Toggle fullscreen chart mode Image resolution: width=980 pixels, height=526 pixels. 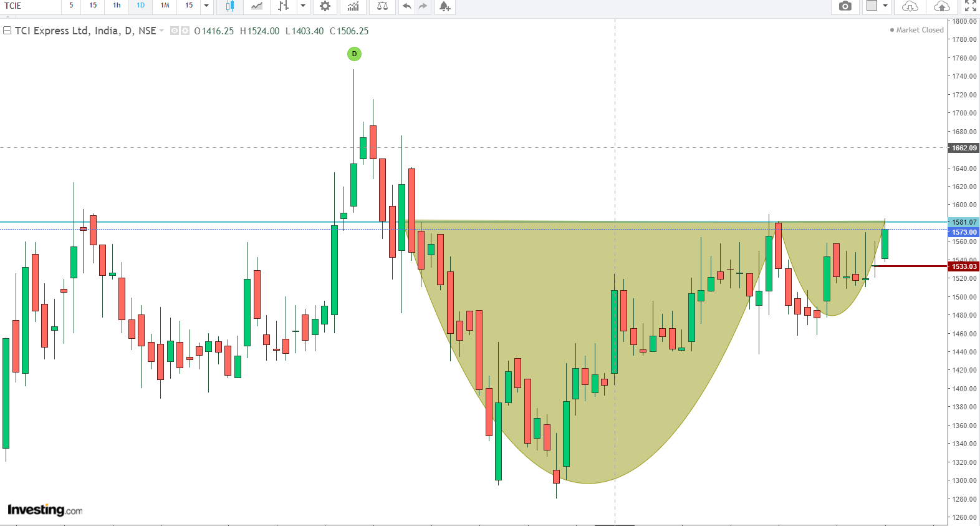click(x=970, y=6)
